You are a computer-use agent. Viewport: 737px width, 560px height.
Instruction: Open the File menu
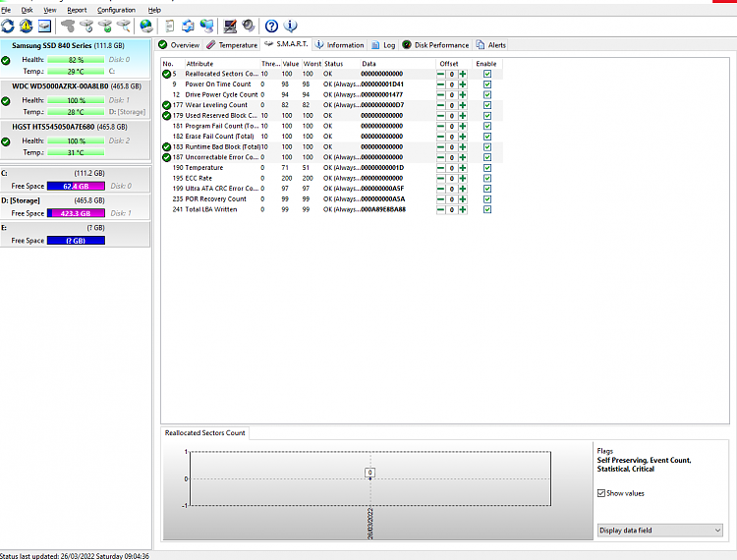tap(6, 10)
